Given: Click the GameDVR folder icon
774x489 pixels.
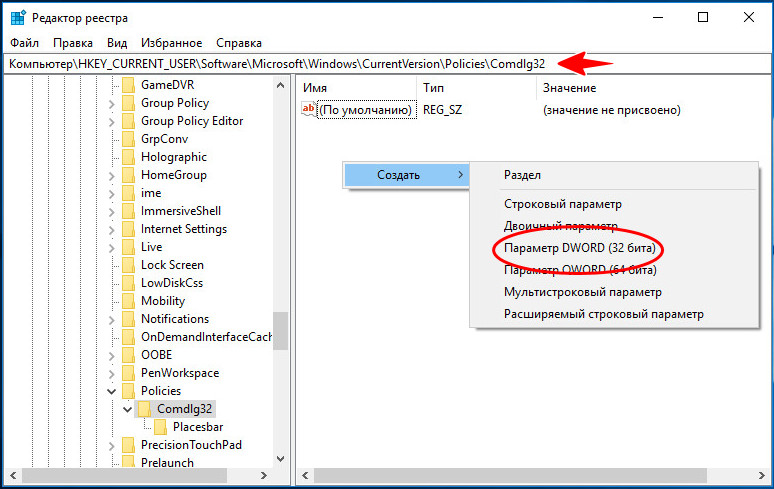Looking at the screenshot, I should click(x=128, y=85).
